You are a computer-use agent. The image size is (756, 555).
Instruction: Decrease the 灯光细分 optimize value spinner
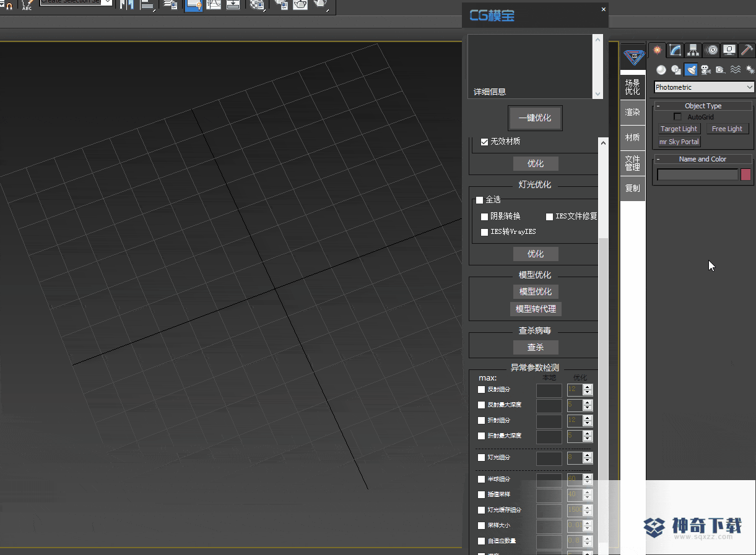point(588,461)
